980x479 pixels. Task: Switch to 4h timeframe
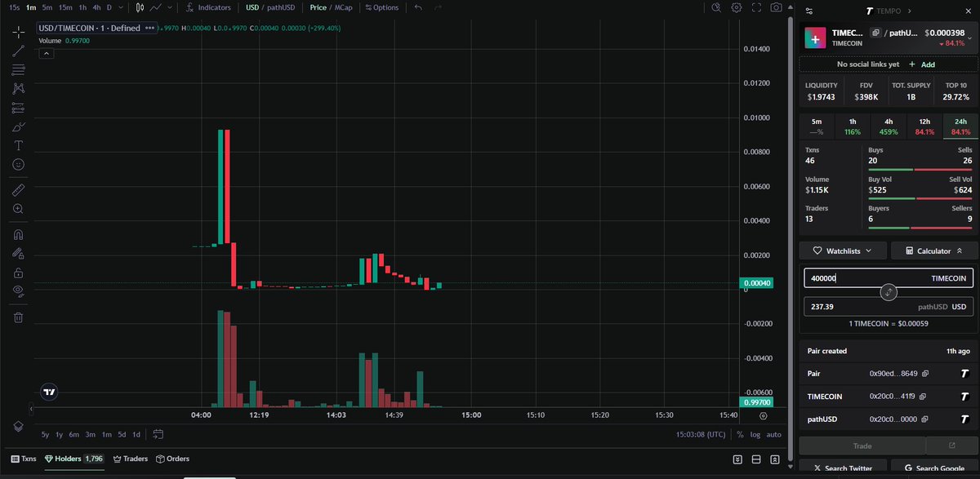tap(96, 7)
